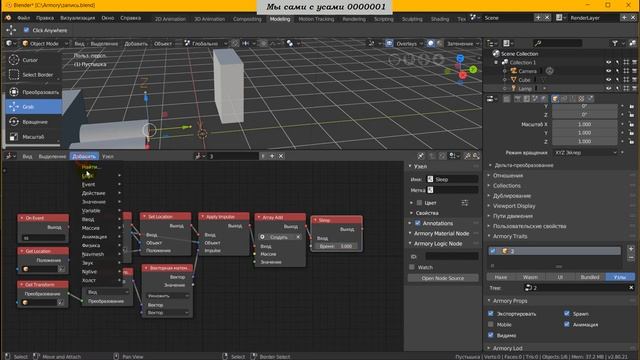Edit the Время value on Sleep node
This screenshot has width=640, height=360.
[x=336, y=247]
